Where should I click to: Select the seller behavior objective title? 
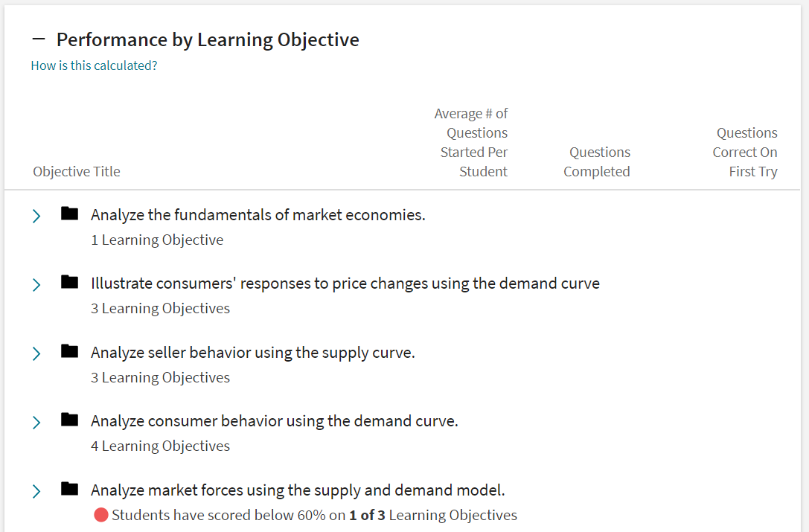253,352
